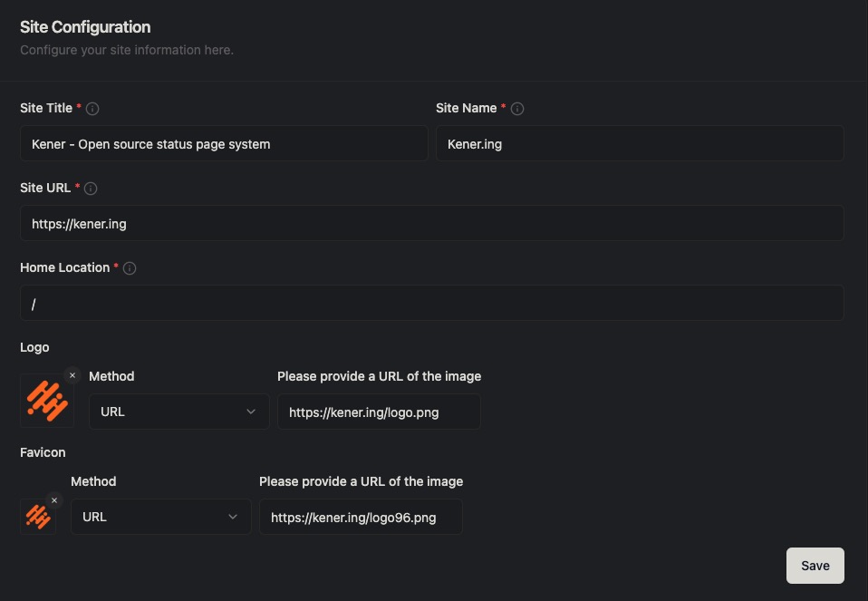
Task: Click the Save button
Action: 815,565
